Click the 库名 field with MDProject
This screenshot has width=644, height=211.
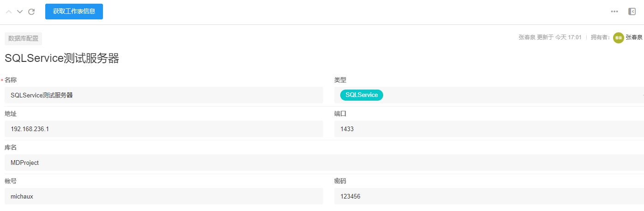coord(323,163)
